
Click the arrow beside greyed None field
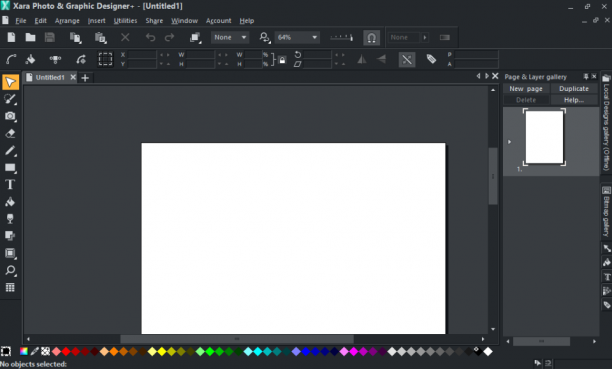[x=425, y=37]
